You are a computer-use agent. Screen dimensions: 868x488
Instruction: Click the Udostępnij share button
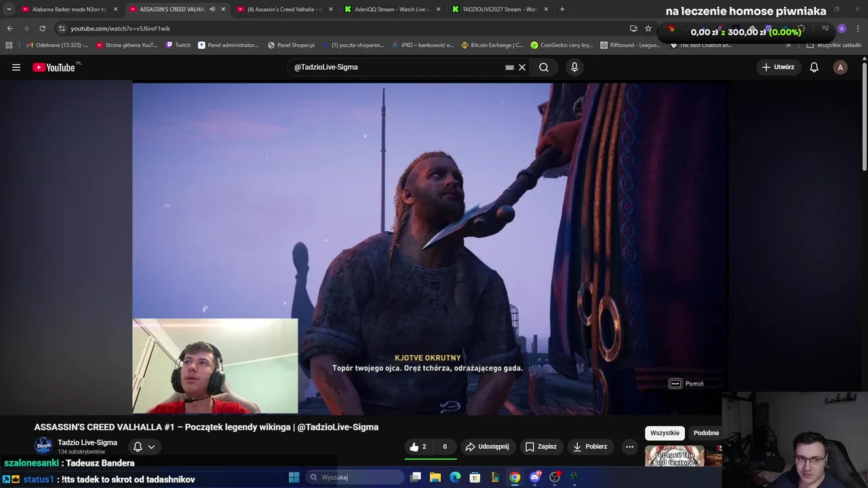pyautogui.click(x=488, y=447)
